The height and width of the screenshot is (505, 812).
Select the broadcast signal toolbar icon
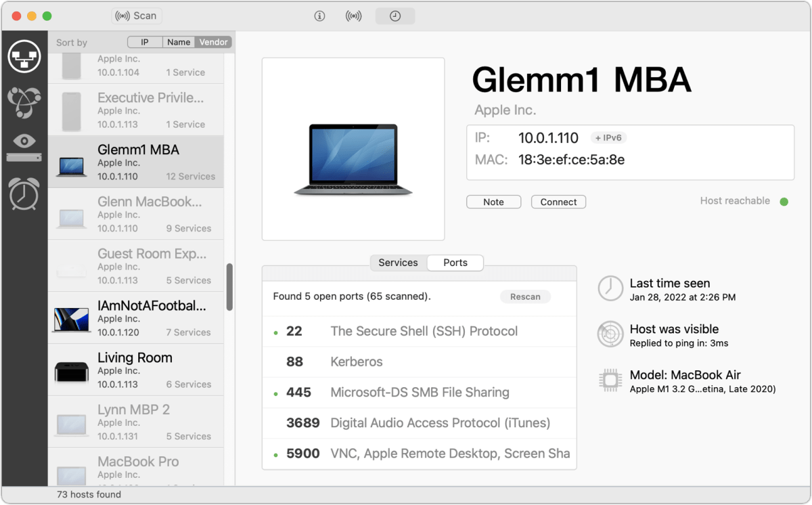(x=354, y=16)
